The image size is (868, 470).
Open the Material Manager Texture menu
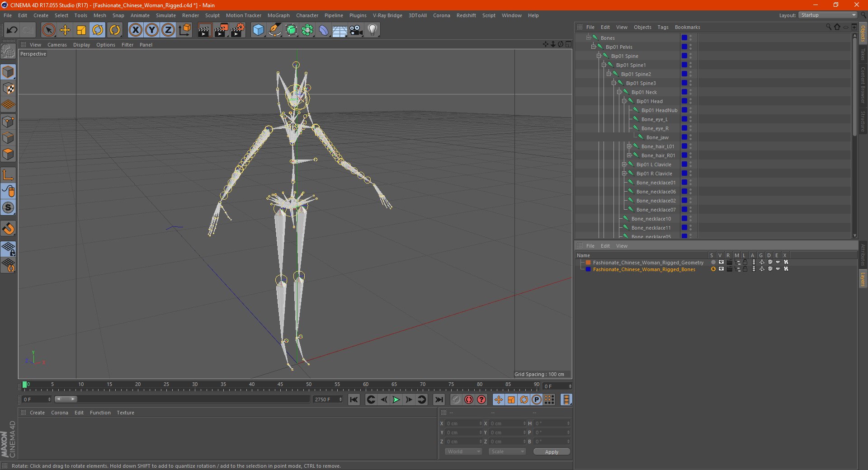(125, 413)
